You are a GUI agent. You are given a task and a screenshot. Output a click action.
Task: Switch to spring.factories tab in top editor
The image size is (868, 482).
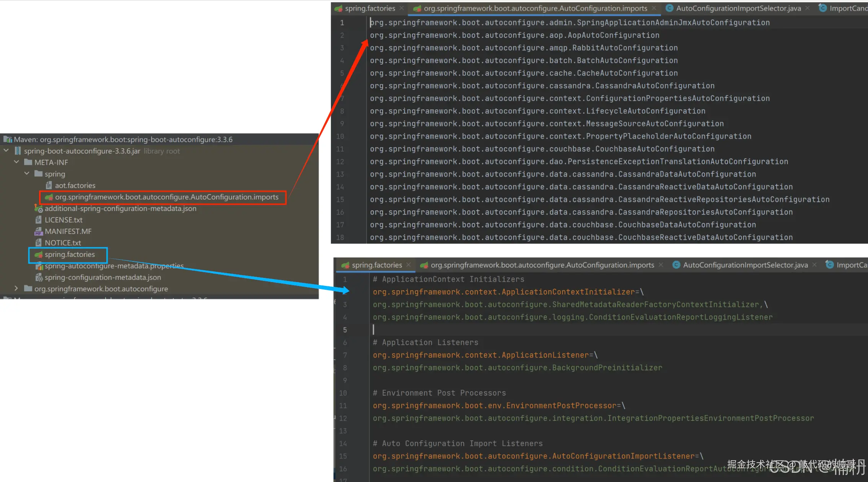pos(370,8)
